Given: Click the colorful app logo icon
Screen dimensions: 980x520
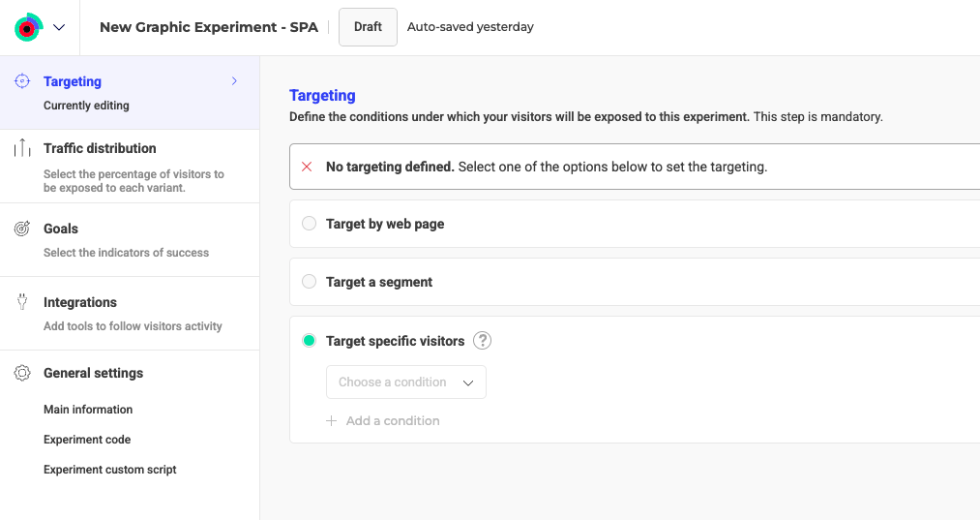Looking at the screenshot, I should [x=28, y=27].
